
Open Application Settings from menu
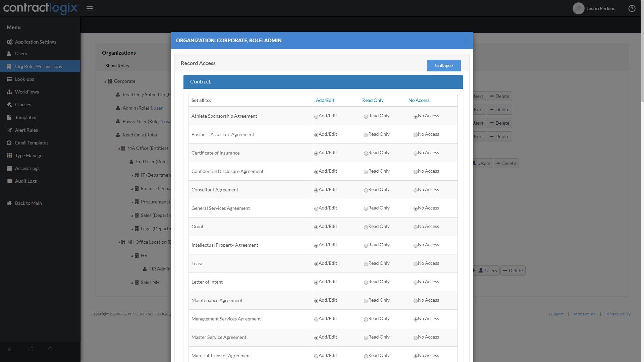[x=36, y=42]
